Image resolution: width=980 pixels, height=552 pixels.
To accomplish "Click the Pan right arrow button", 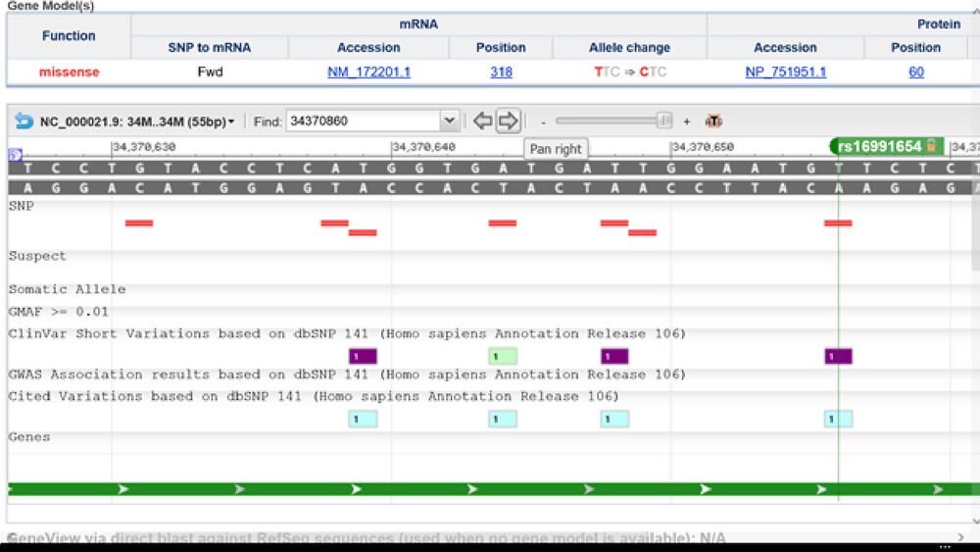I will click(x=508, y=121).
